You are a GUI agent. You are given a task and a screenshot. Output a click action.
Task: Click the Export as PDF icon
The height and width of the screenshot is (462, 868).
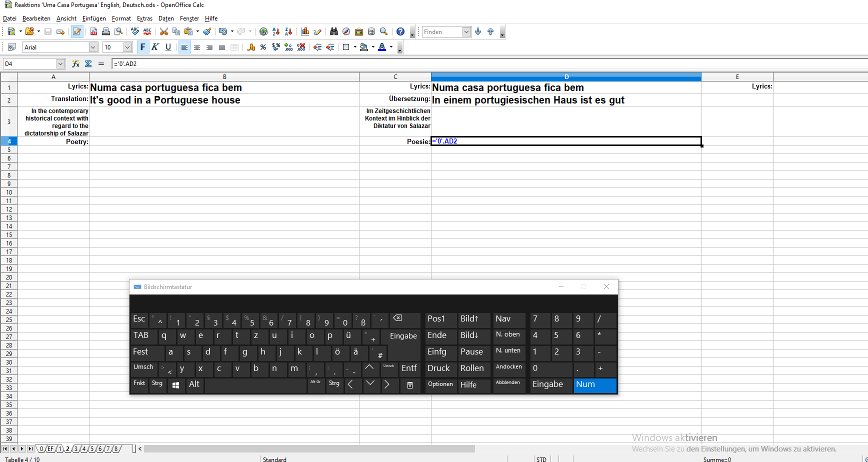(x=93, y=31)
